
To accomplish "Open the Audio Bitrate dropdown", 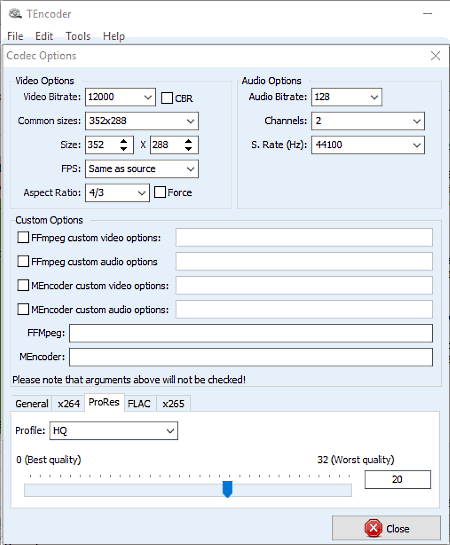I will click(374, 97).
